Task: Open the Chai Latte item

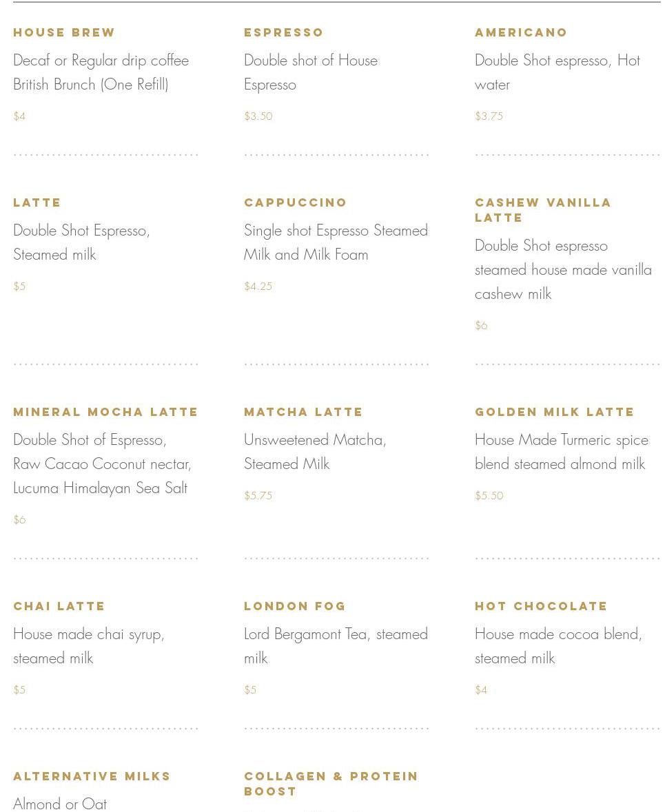Action: coord(59,606)
